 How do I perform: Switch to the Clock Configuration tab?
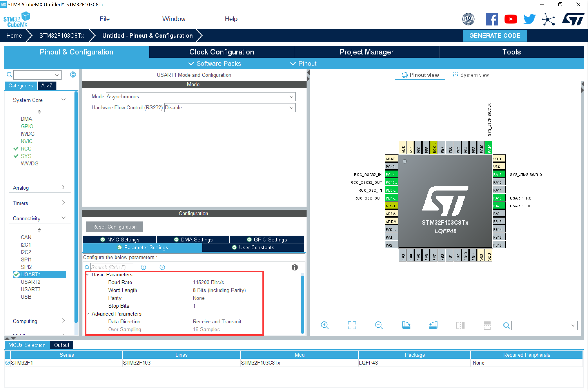click(x=221, y=52)
